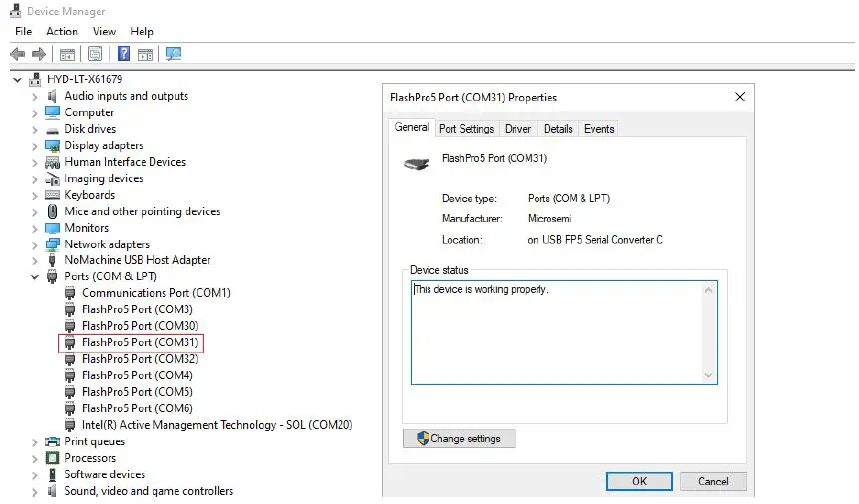
Task: Click the Ports (COM & LPT) plug icon
Action: 52,276
